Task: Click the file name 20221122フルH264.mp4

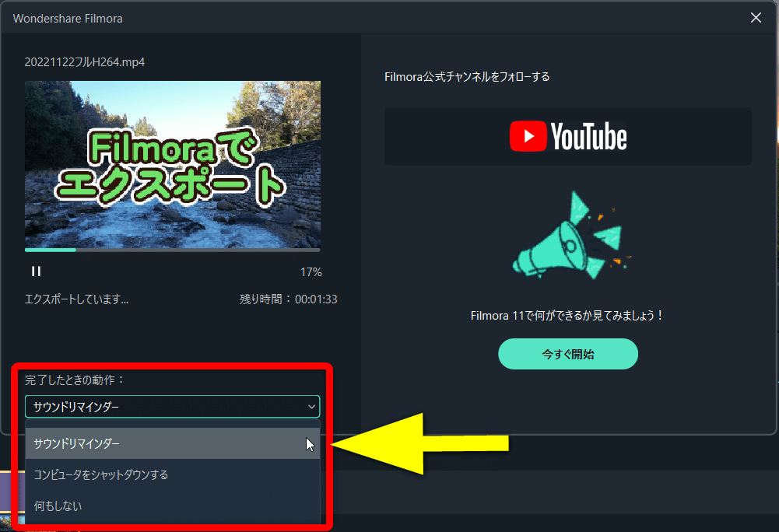Action: [85, 62]
